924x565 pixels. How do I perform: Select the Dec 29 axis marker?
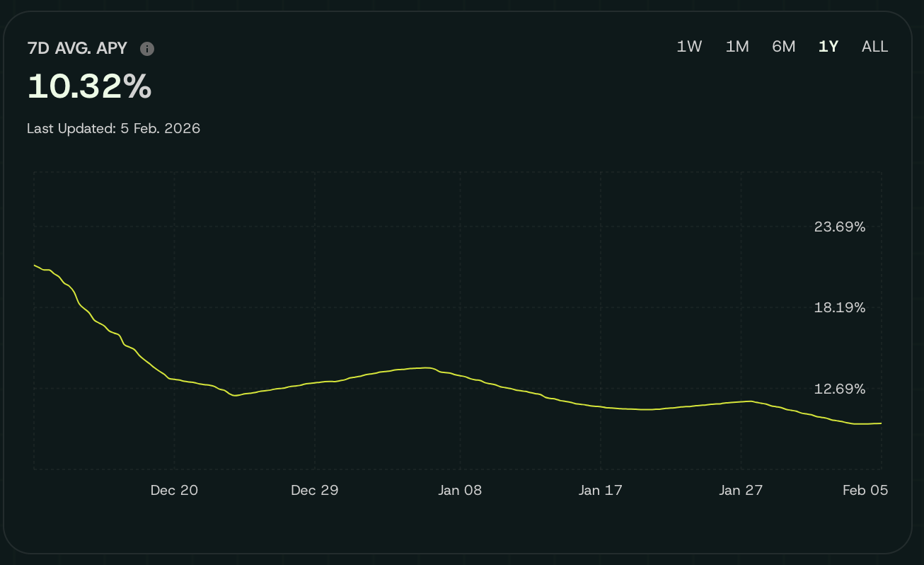(314, 489)
